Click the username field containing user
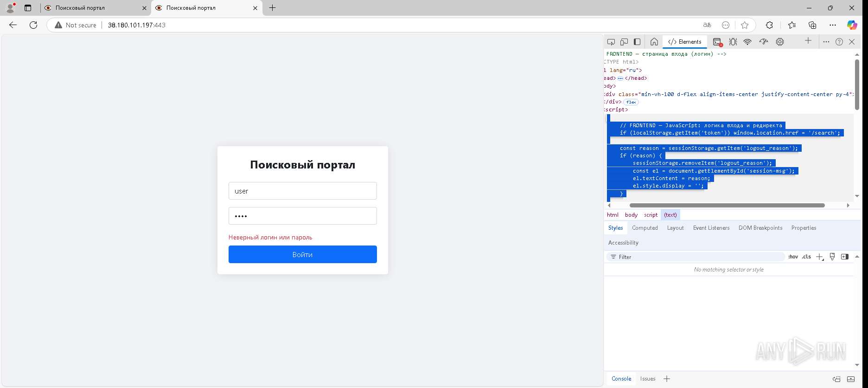The width and height of the screenshot is (868, 388). pyautogui.click(x=303, y=191)
